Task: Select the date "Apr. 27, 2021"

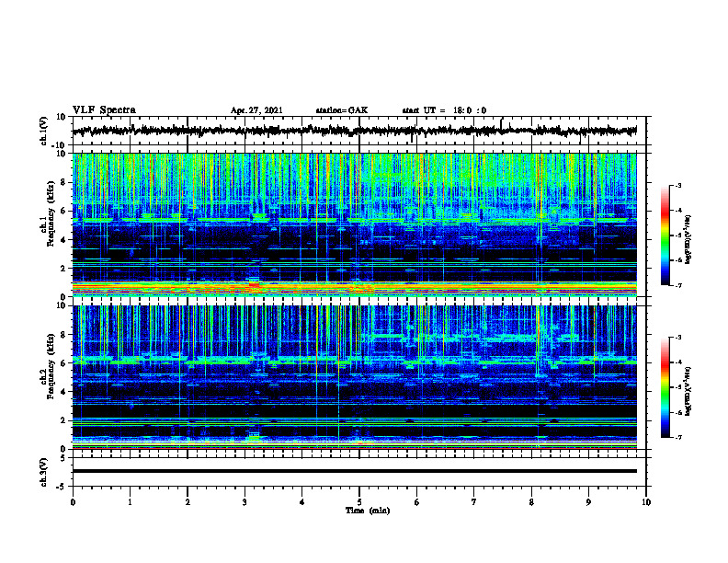Action: click(x=256, y=110)
